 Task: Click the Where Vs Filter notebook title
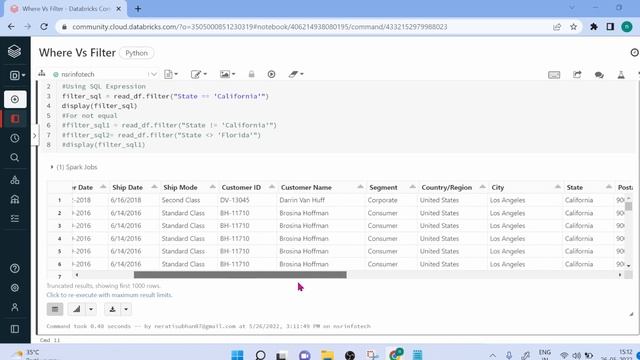pos(77,53)
